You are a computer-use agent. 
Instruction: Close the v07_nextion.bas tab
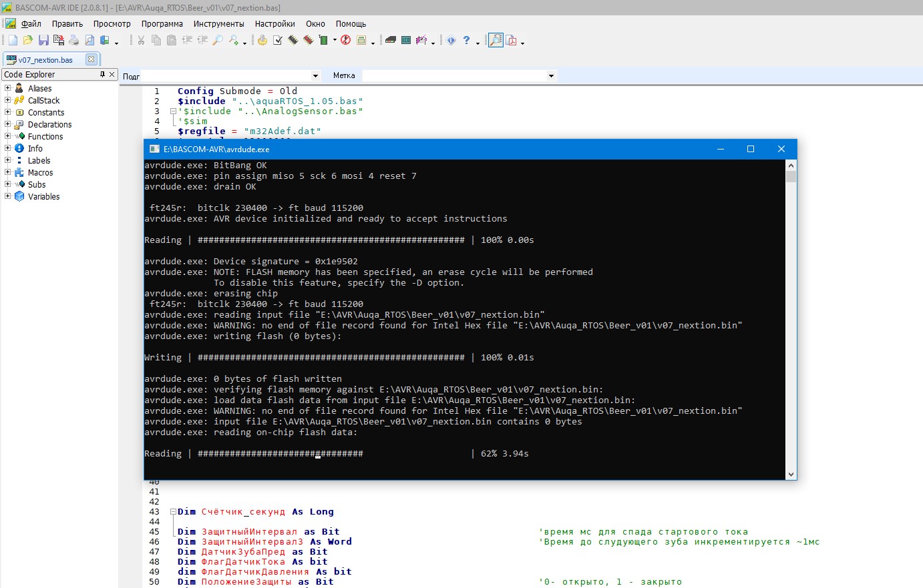tap(91, 59)
